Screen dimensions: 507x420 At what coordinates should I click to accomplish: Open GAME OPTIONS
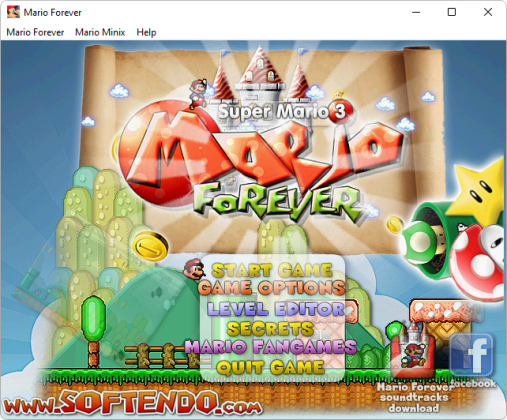pyautogui.click(x=271, y=288)
